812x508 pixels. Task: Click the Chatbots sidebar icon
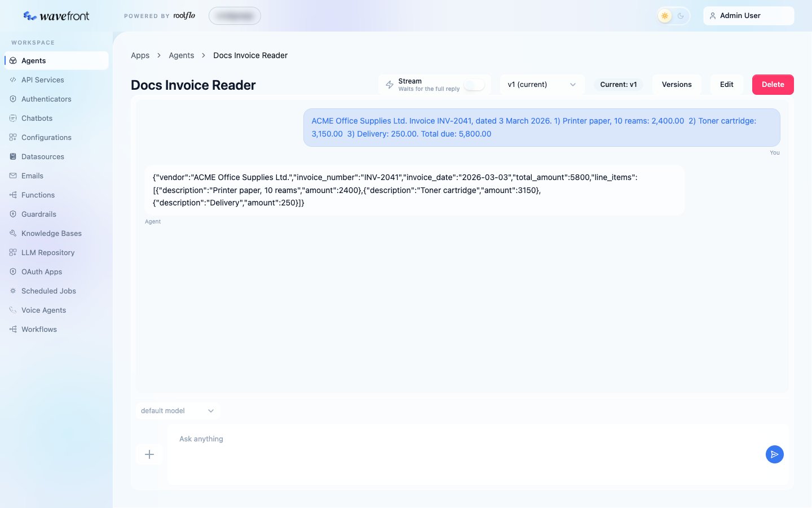pos(13,118)
